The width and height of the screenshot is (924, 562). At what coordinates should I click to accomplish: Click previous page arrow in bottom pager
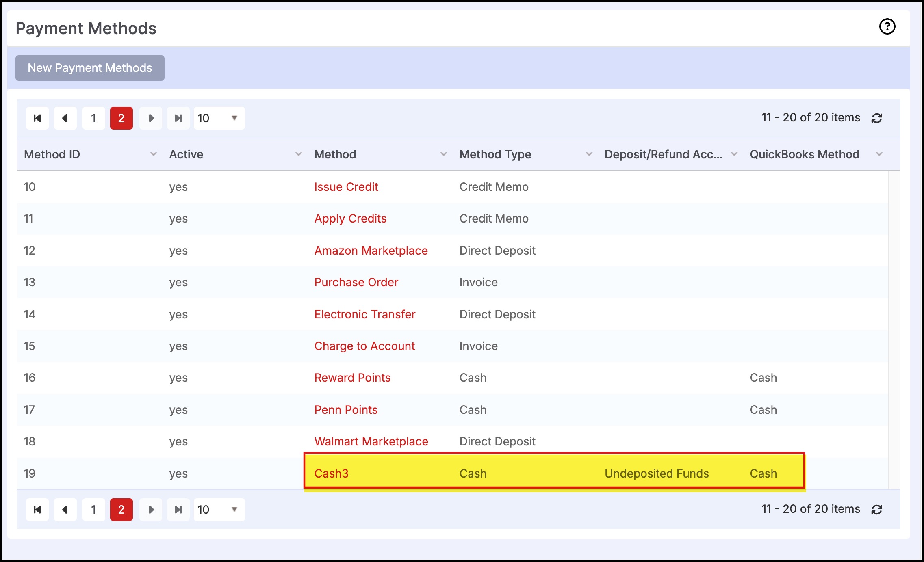coord(65,510)
